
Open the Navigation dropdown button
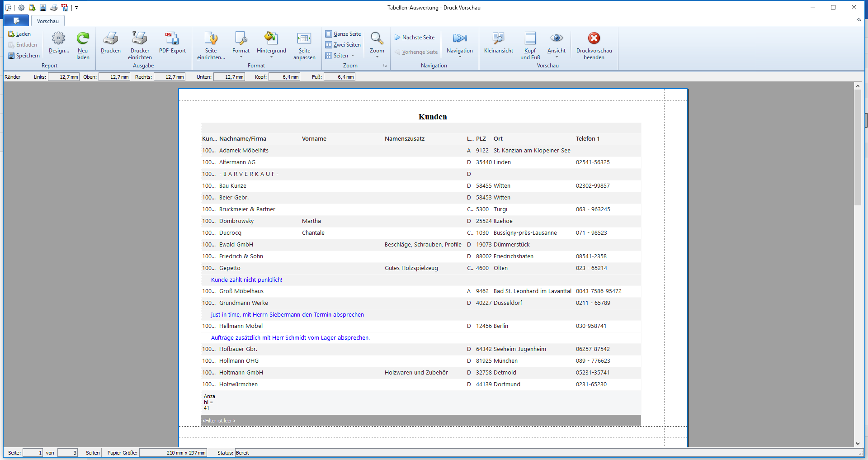tap(460, 44)
